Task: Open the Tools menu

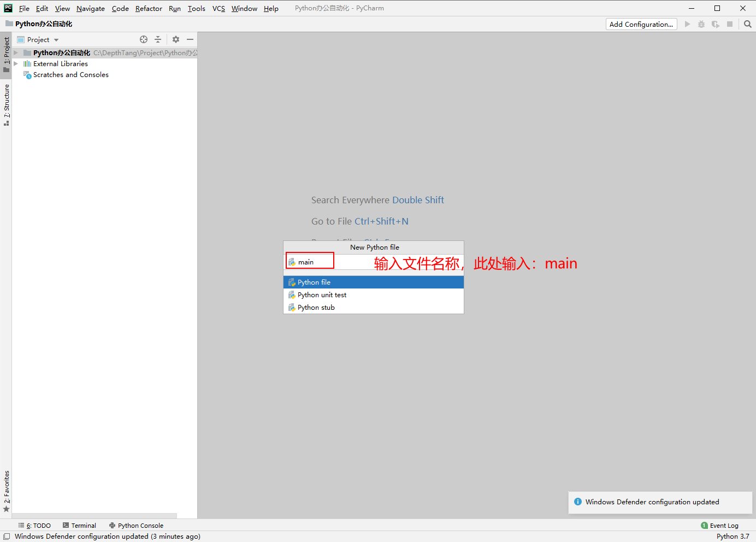Action: coord(197,8)
